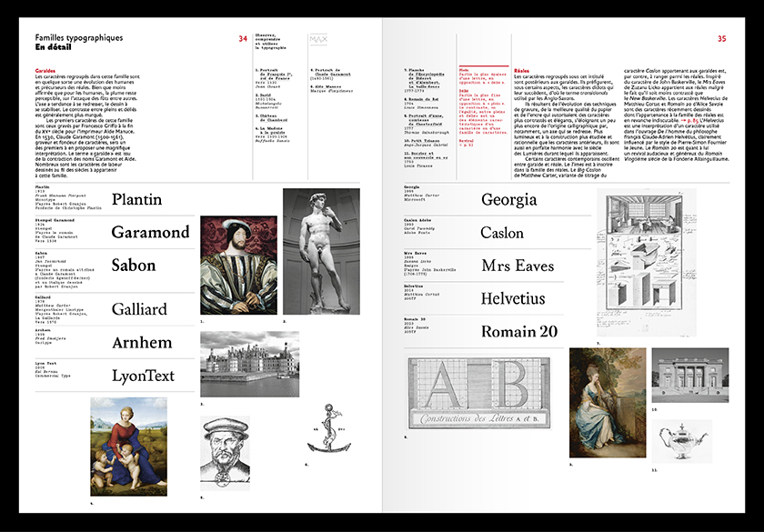The width and height of the screenshot is (764, 532).
Task: Click page number 35
Action: tap(721, 38)
